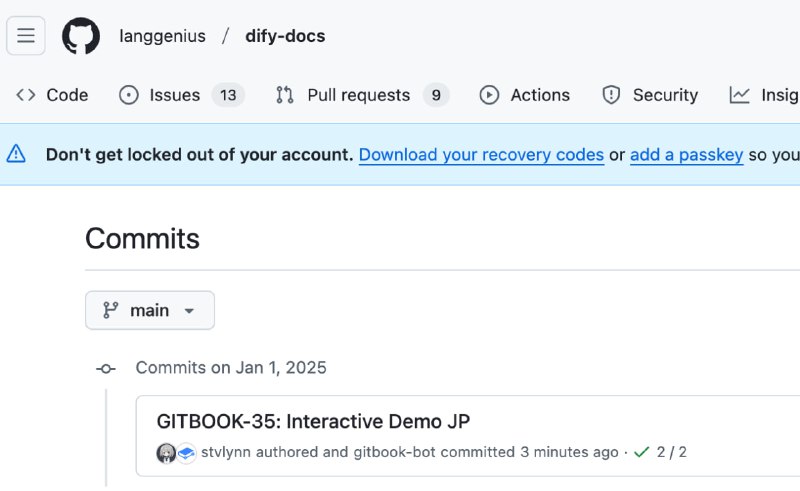The height and width of the screenshot is (491, 800).
Task: Show the 2 / 2 green check status
Action: click(x=661, y=452)
